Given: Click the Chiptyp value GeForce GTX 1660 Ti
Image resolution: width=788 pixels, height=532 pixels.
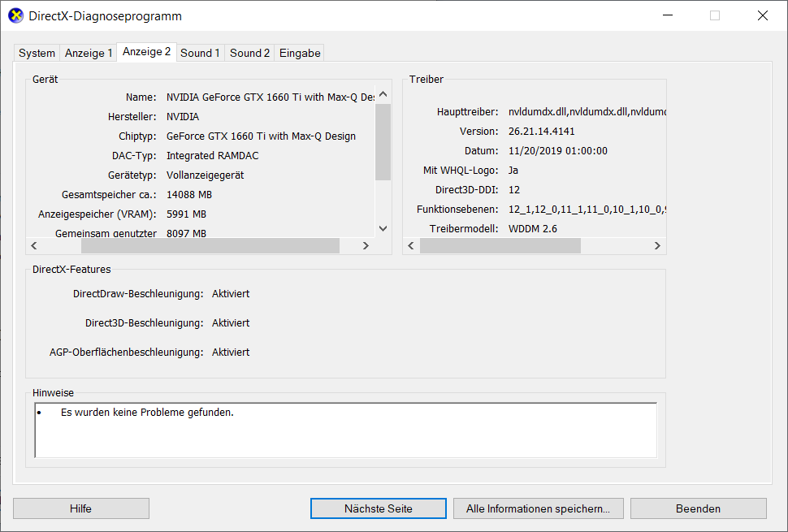Looking at the screenshot, I should point(261,136).
